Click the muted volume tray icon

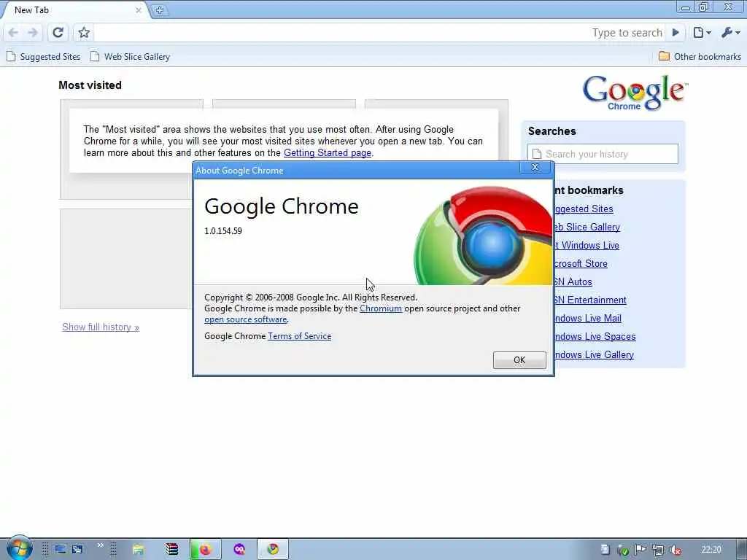point(675,550)
